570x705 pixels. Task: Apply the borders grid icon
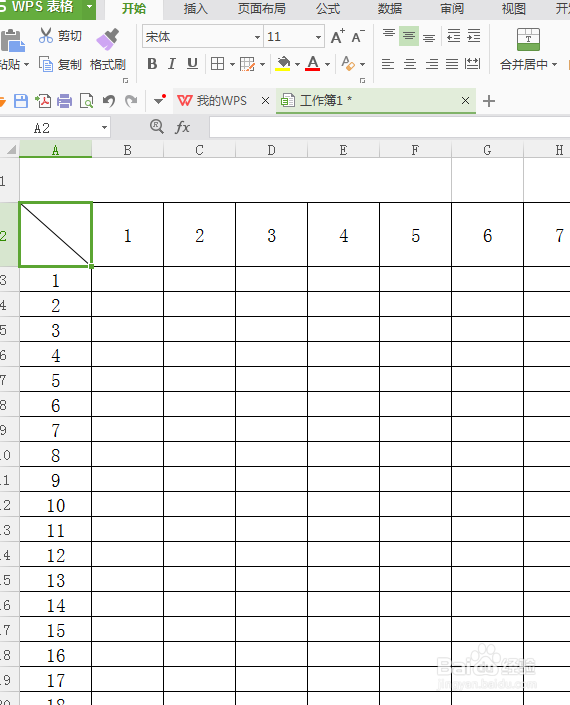point(218,64)
